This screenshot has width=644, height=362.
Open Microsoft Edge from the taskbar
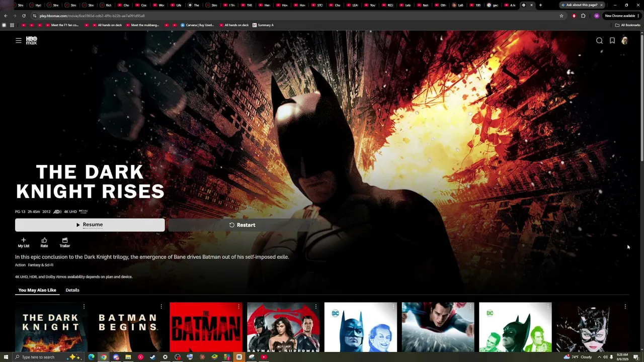coord(91,357)
